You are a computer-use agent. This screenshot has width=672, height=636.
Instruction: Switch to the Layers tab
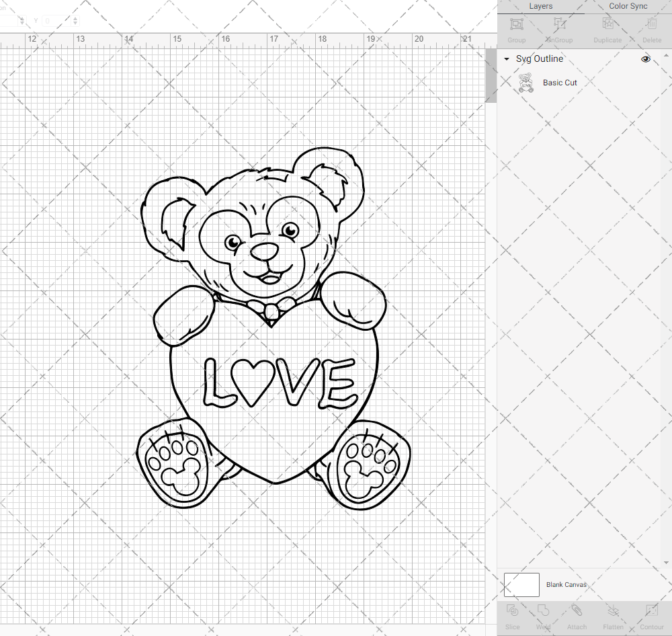pos(540,6)
